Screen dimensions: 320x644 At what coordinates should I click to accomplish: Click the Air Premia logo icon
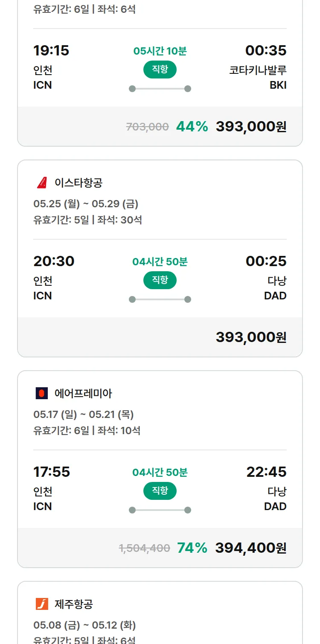pos(42,393)
